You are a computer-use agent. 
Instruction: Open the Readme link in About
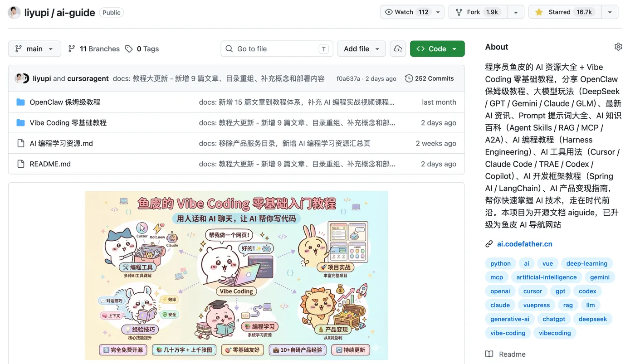(506, 354)
